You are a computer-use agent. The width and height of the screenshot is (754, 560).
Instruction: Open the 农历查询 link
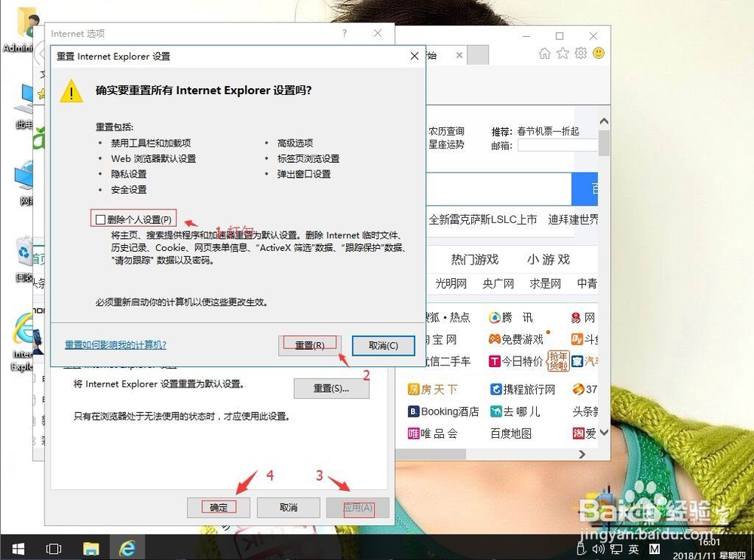[x=446, y=131]
